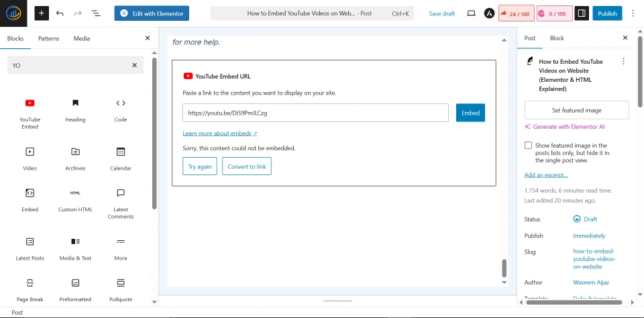Click the editor scroll-up arrow
The height and width of the screenshot is (318, 644).
tap(504, 40)
